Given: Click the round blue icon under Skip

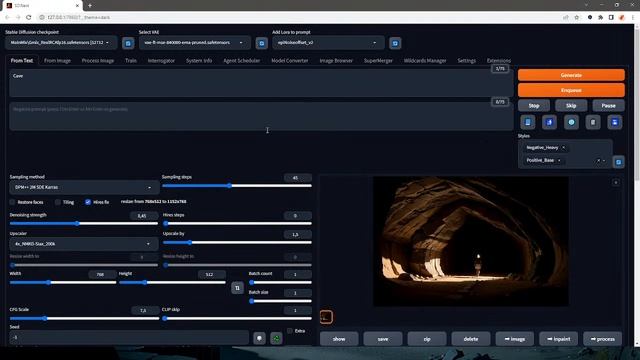Looking at the screenshot, I should click(571, 122).
